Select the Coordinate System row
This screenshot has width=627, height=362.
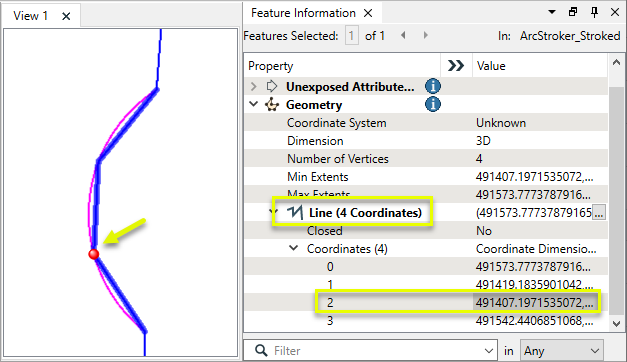pos(426,123)
